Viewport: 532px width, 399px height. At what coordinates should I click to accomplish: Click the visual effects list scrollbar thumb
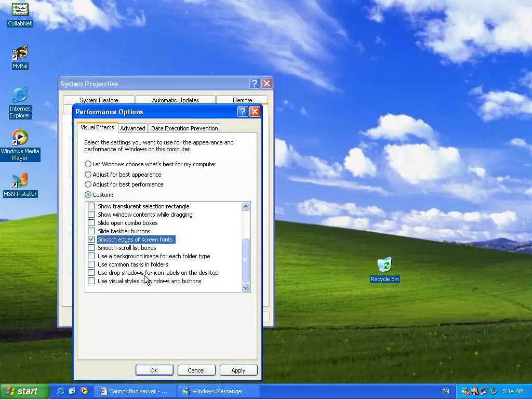point(246,260)
